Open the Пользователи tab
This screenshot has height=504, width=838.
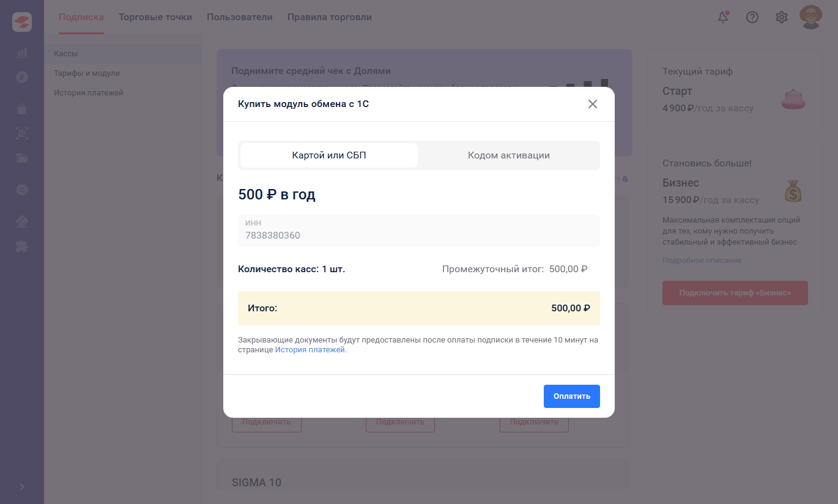240,17
